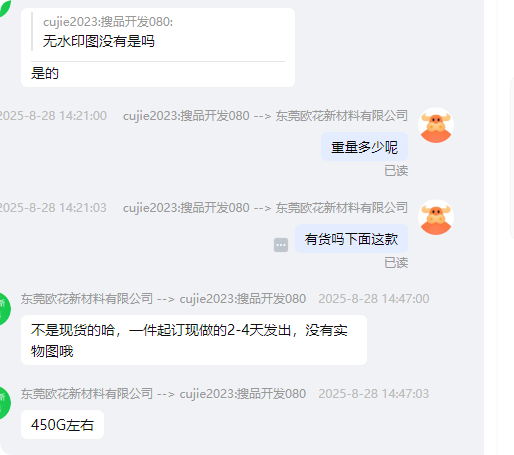Click the green avatar beside the 14:47:00 message
Screen dimensions: 514x455
5,309
